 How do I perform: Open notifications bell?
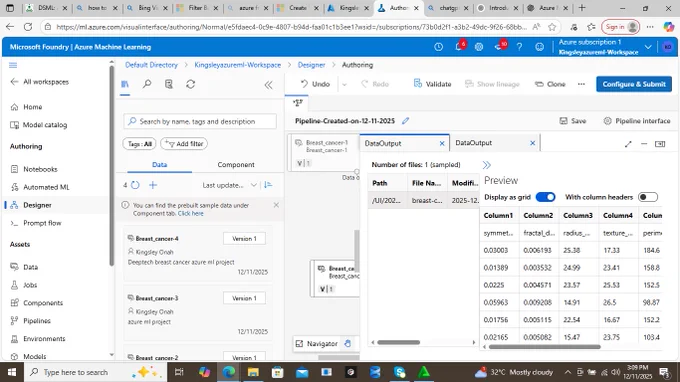(459, 46)
